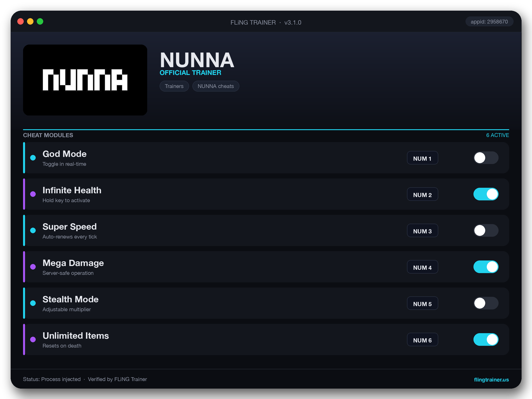
Task: Click the NUM 2 hotkey button
Action: (422, 194)
